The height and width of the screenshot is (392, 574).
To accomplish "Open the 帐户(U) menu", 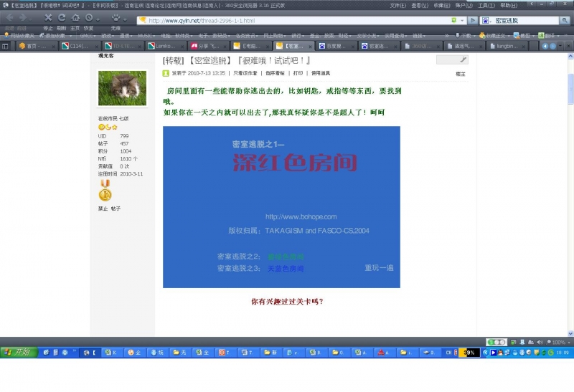I will (464, 5).
